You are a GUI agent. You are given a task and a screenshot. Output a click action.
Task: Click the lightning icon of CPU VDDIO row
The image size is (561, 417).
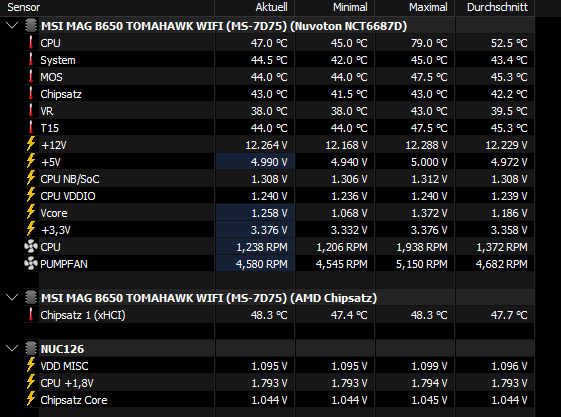point(31,195)
